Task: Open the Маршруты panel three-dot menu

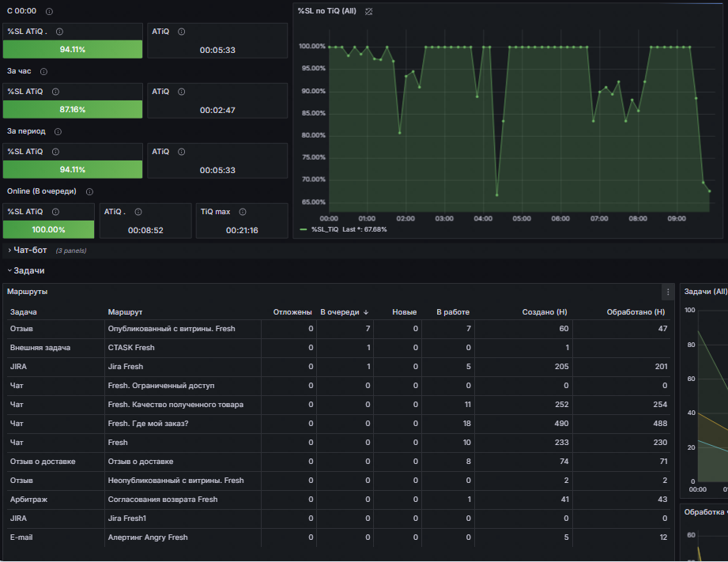Action: coord(668,292)
